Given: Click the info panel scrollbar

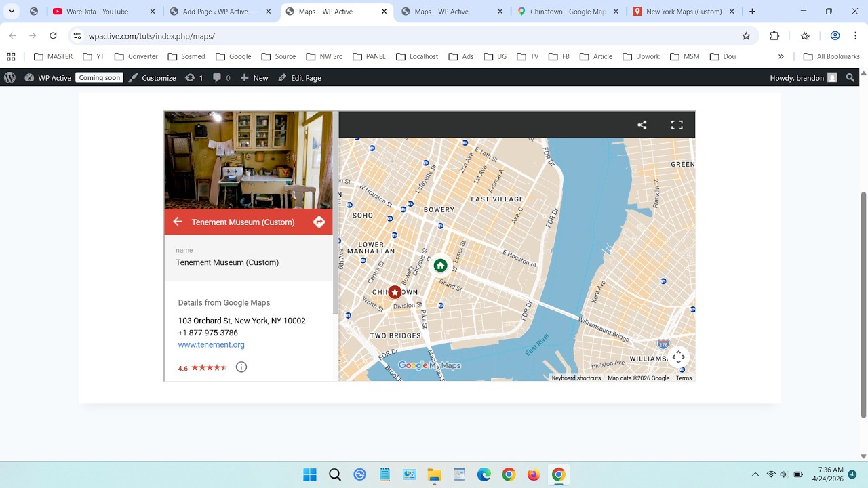Looking at the screenshot, I should pos(336,213).
